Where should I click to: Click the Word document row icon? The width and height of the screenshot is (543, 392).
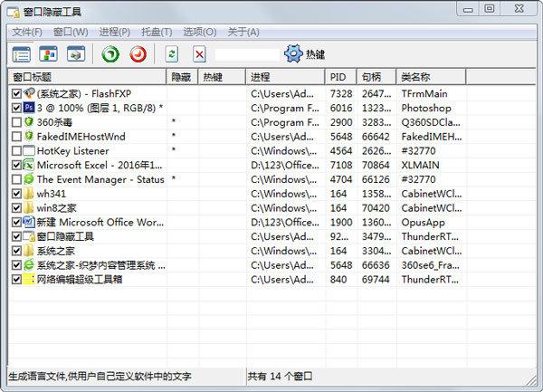point(29,222)
